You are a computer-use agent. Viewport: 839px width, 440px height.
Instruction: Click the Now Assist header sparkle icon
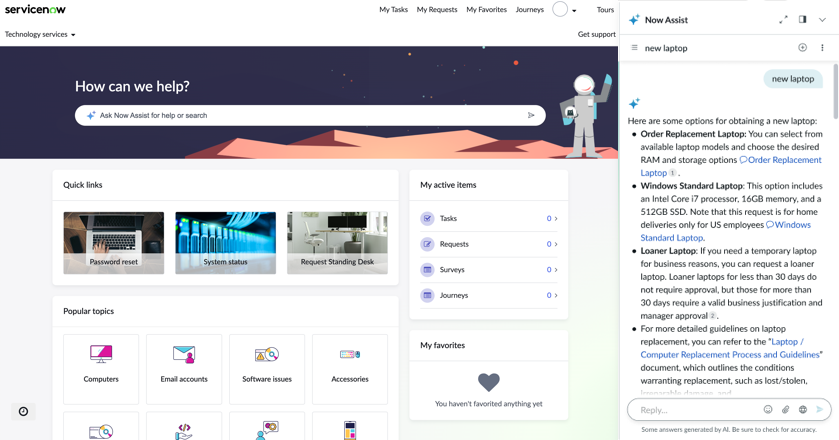pos(634,20)
